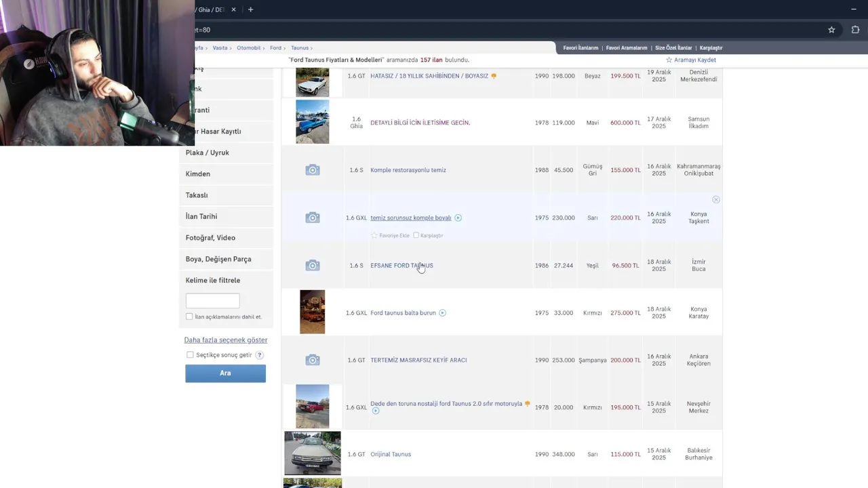Open Kelime ile filtrele section

pos(213,281)
